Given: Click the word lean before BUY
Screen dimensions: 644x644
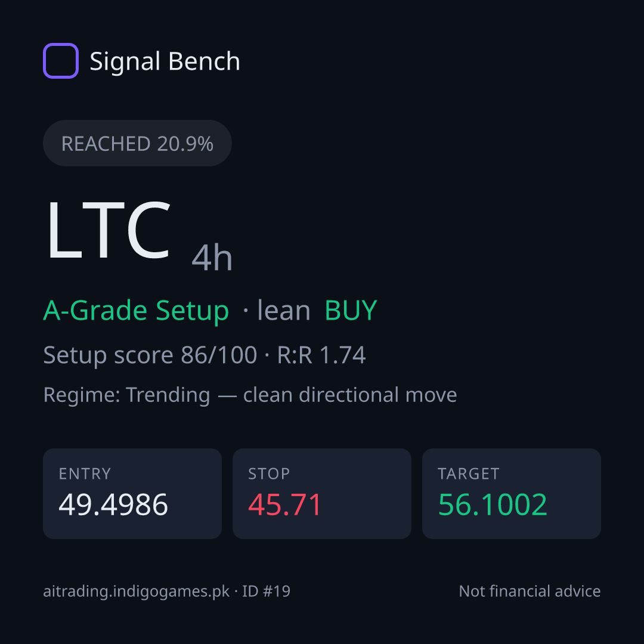Looking at the screenshot, I should [x=283, y=310].
